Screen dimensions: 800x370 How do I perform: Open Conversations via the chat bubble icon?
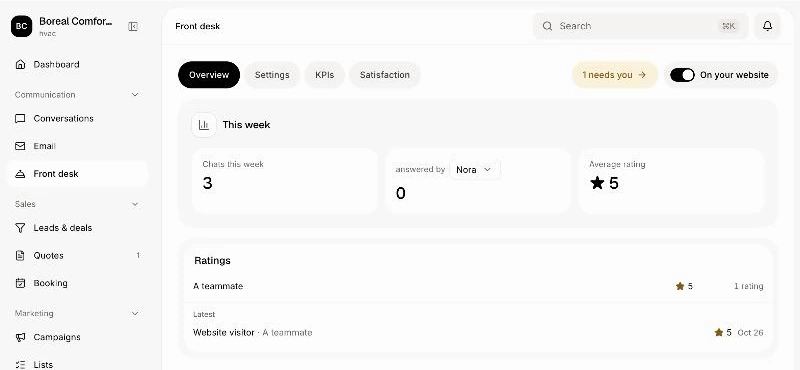click(x=20, y=118)
